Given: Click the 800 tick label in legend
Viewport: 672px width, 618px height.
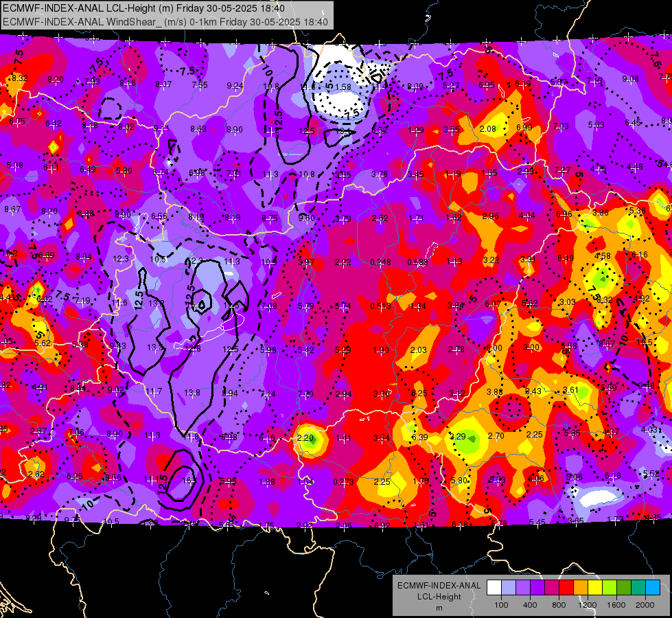Looking at the screenshot, I should (x=559, y=605).
